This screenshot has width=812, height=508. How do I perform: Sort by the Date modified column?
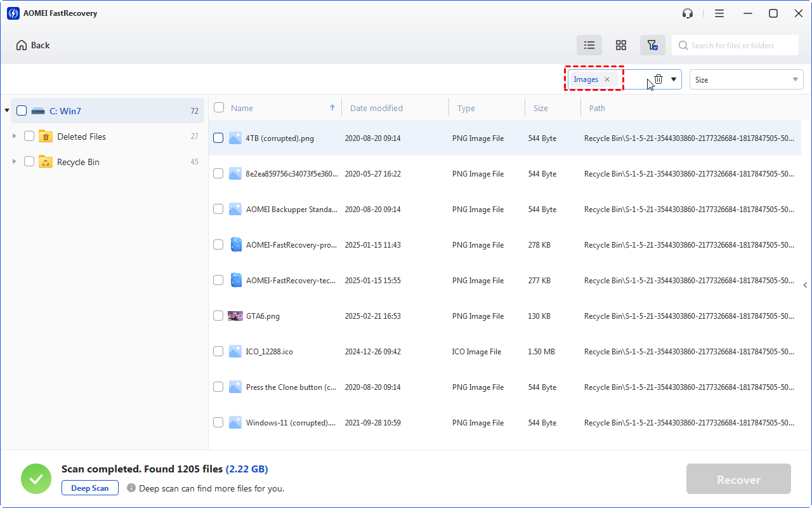(376, 108)
